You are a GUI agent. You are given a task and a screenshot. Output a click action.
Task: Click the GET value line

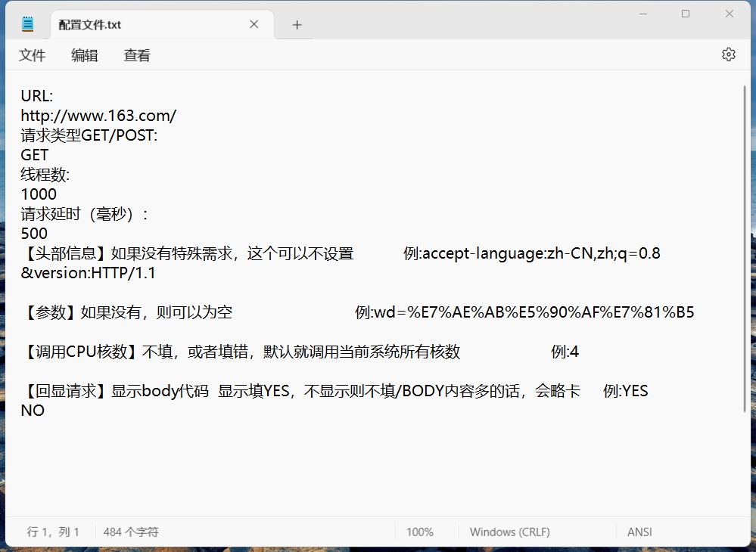click(x=35, y=155)
